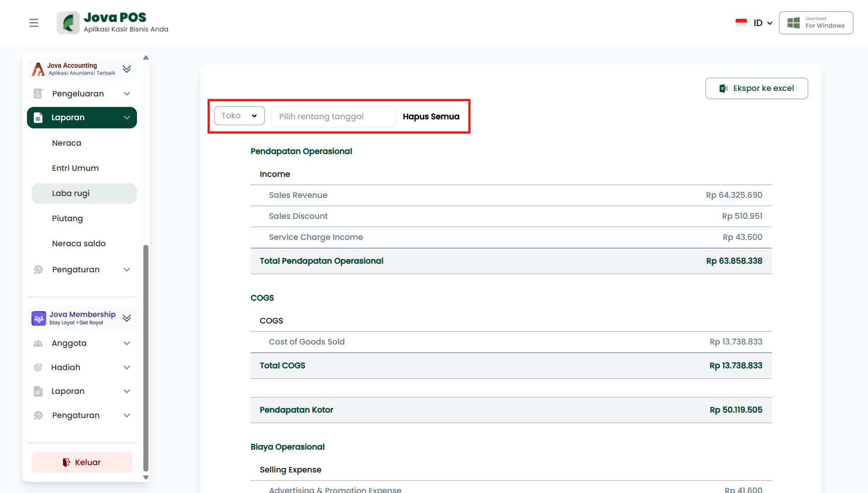Click the Hadiah rewards icon
The height and width of the screenshot is (493, 868).
(38, 367)
